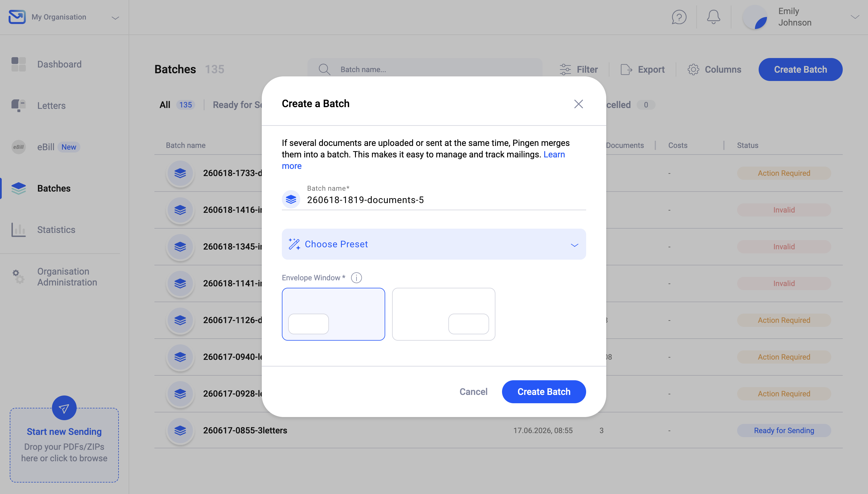Close the Create a Batch dialog
The image size is (868, 494).
(x=578, y=104)
